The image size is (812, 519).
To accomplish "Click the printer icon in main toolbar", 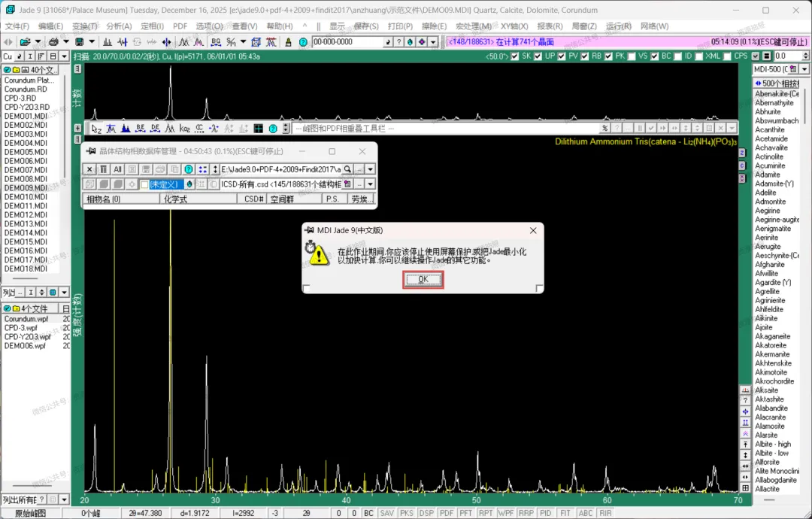I will pos(53,42).
